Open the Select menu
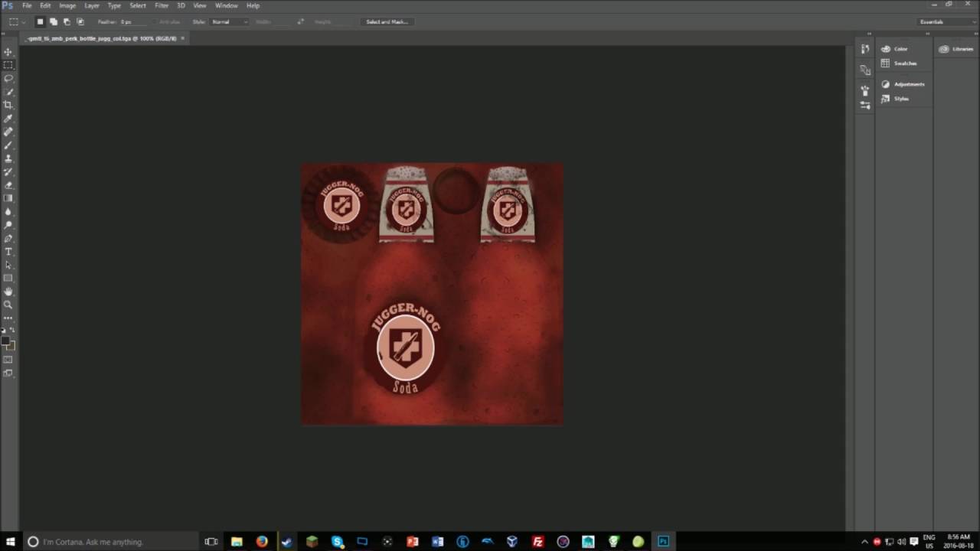 [138, 5]
